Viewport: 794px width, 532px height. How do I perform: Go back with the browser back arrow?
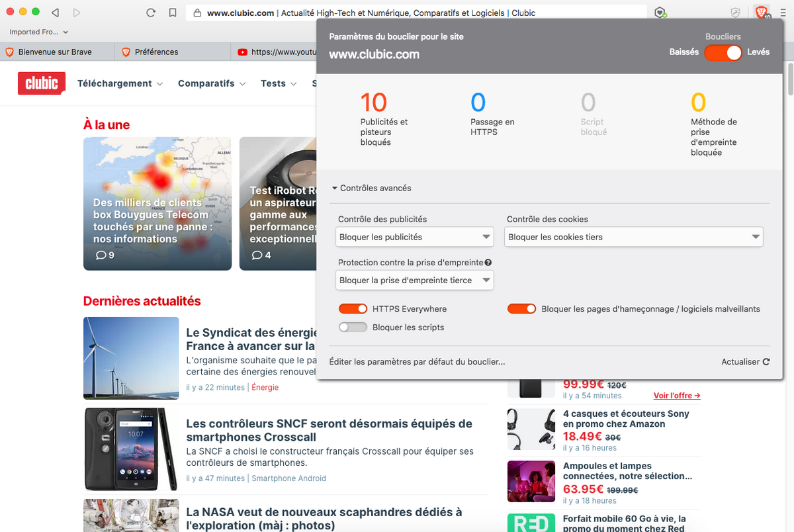point(55,13)
